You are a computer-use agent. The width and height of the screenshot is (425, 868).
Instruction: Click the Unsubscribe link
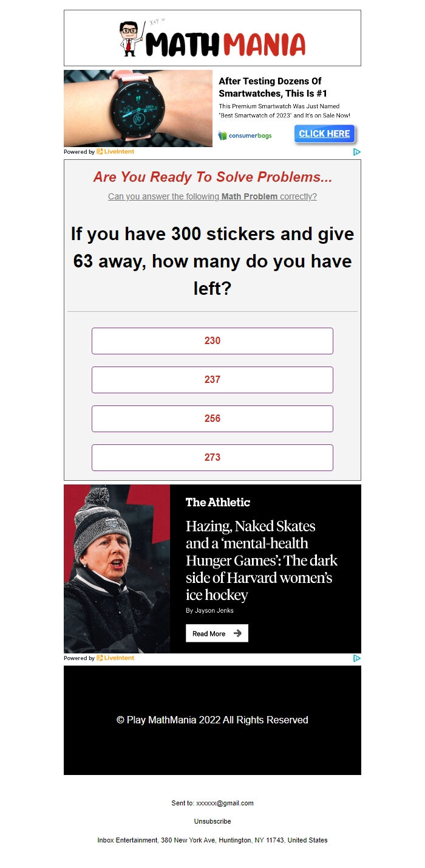coord(212,821)
